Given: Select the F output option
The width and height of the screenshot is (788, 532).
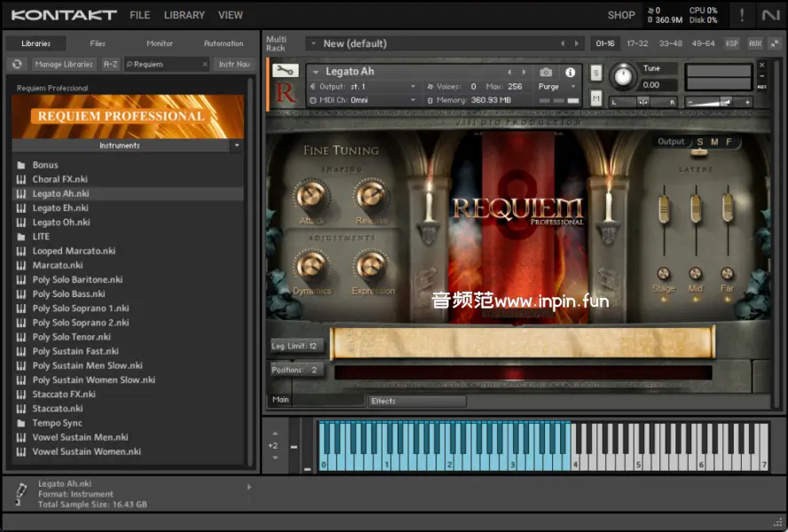Looking at the screenshot, I should [x=729, y=142].
